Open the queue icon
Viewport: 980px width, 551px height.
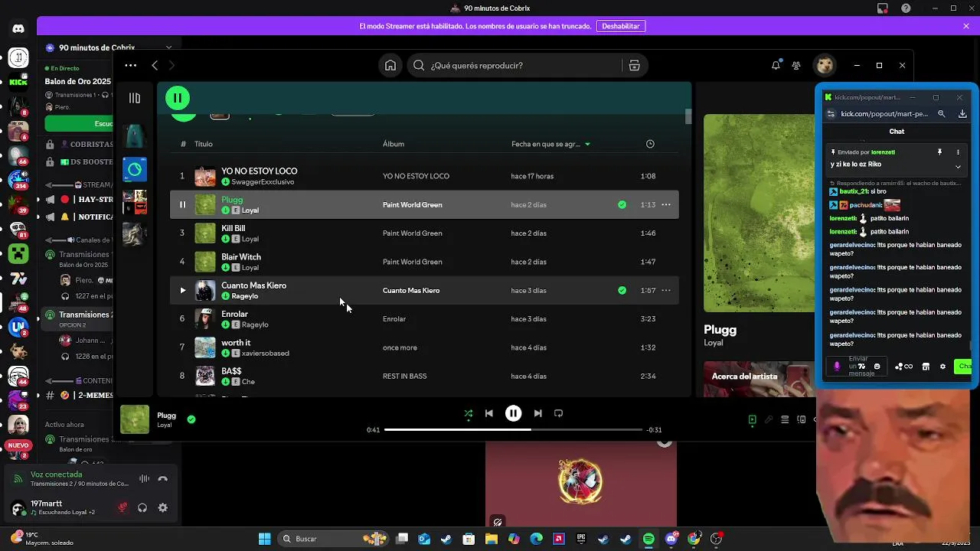(785, 419)
